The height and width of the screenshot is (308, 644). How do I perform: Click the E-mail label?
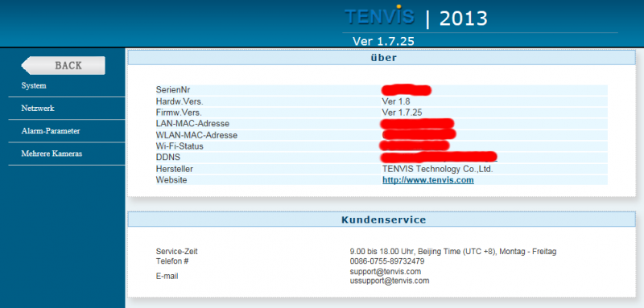point(167,277)
